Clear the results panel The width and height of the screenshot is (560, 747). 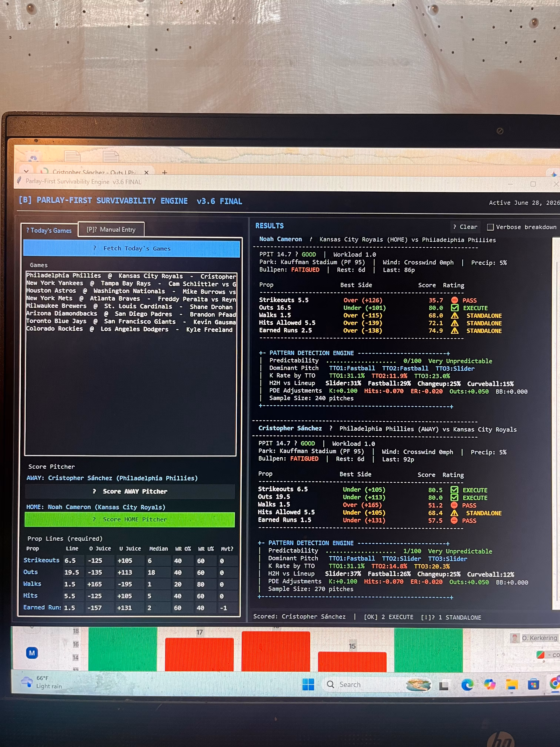pyautogui.click(x=465, y=227)
